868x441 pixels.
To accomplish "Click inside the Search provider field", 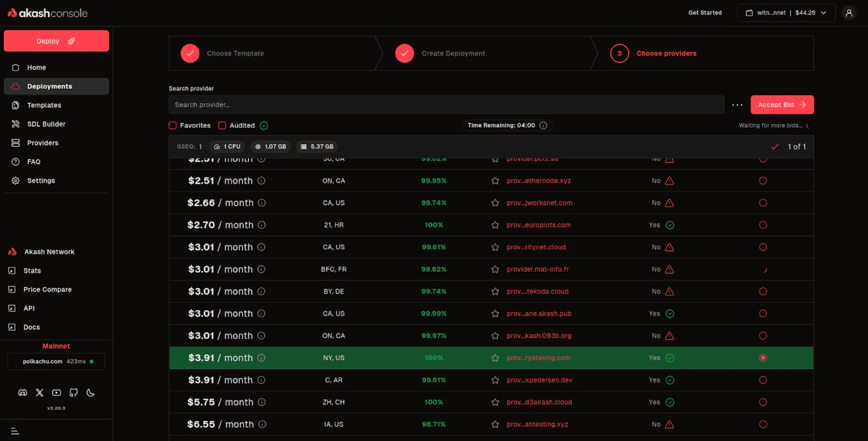I will click(x=446, y=105).
